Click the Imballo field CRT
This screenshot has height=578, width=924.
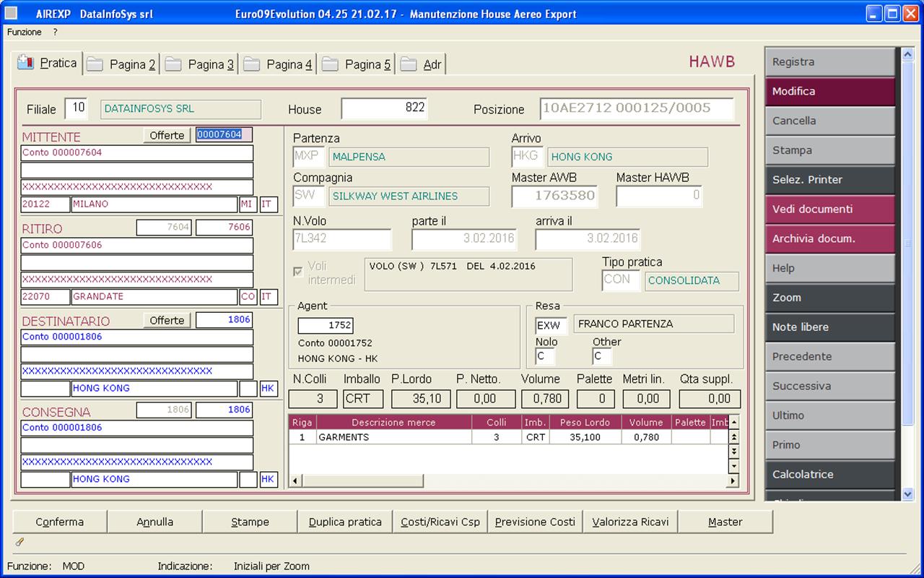coord(362,398)
